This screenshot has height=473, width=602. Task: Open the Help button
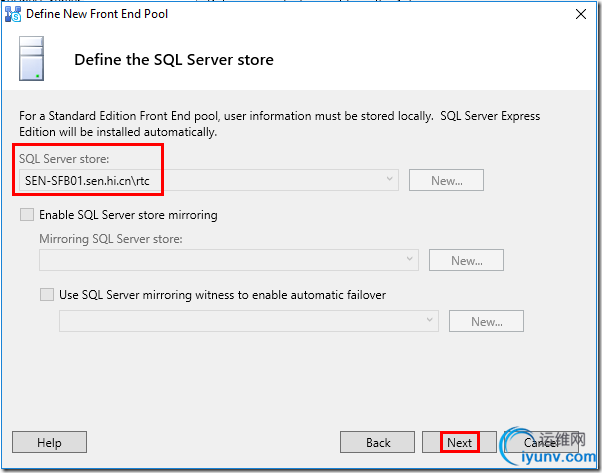[x=49, y=442]
